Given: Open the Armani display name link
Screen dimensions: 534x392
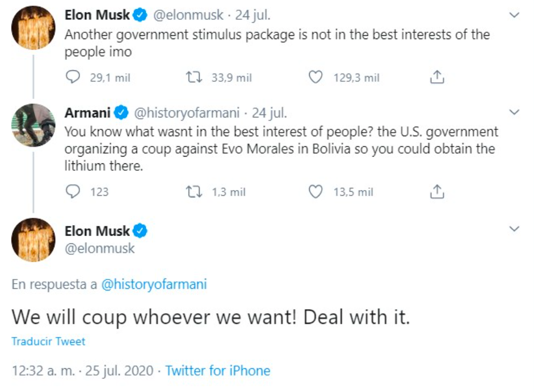Looking at the screenshot, I should (88, 113).
